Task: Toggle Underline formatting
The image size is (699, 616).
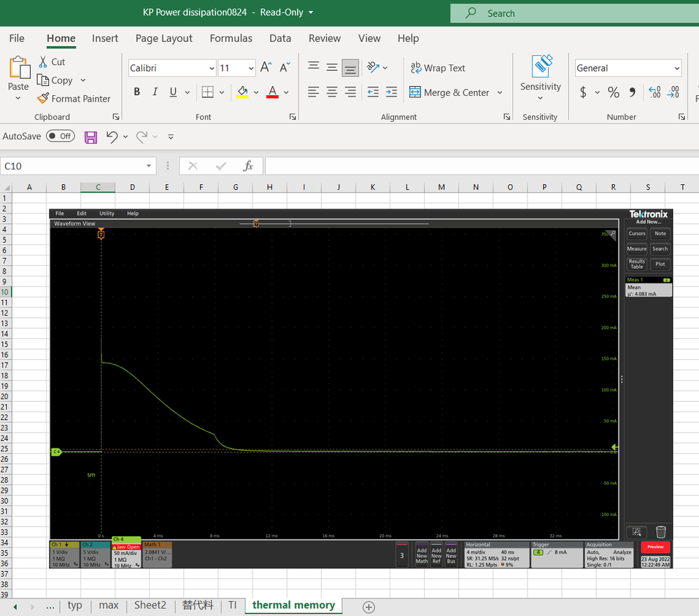Action: 174,92
